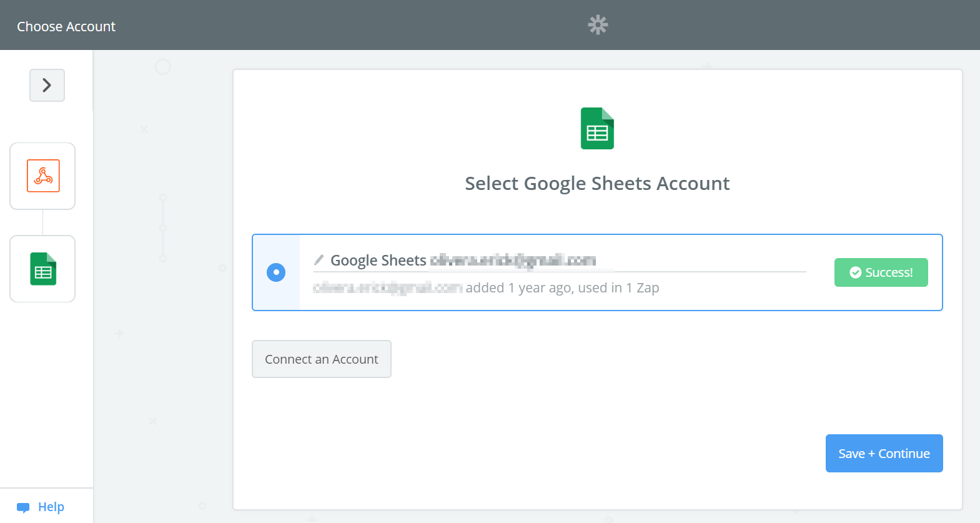Click the Zapier asterisk logo in header
This screenshot has height=523, width=980.
coord(598,25)
